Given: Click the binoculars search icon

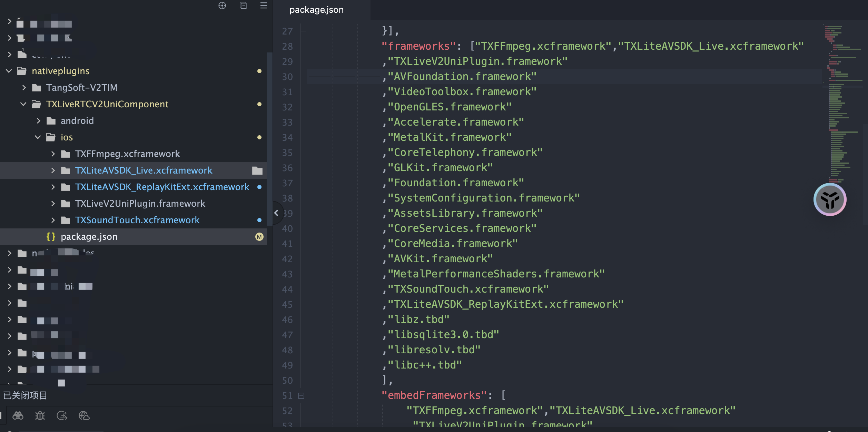Looking at the screenshot, I should [18, 416].
